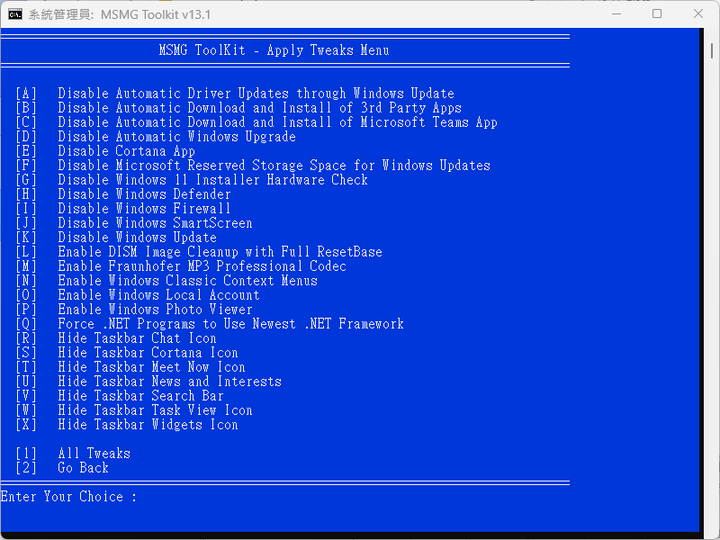Close the MSMG Toolkit console window
Image resolution: width=720 pixels, height=540 pixels.
pos(698,14)
